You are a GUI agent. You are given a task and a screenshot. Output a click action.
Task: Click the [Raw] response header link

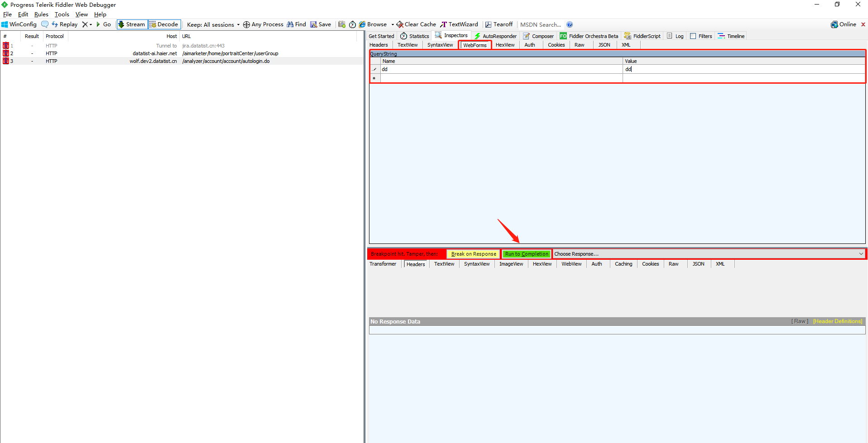click(x=800, y=321)
